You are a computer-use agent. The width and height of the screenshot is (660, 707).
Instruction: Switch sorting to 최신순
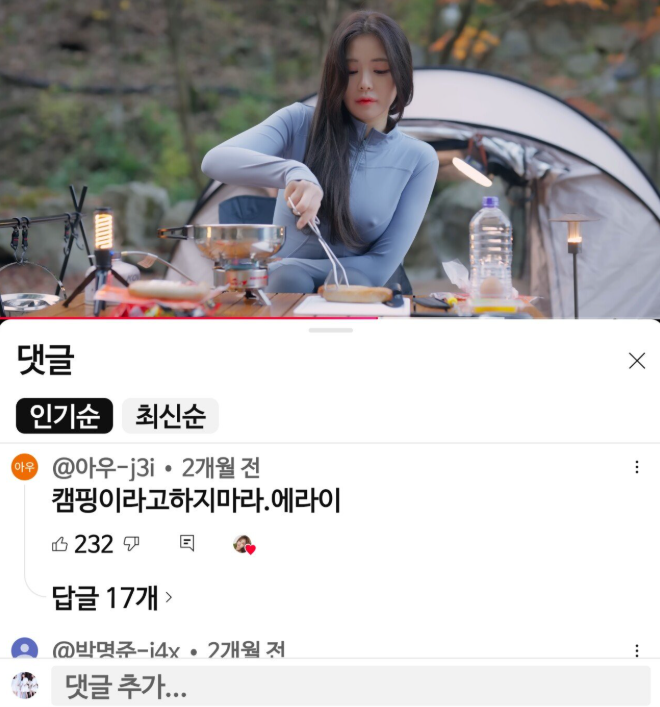(170, 416)
